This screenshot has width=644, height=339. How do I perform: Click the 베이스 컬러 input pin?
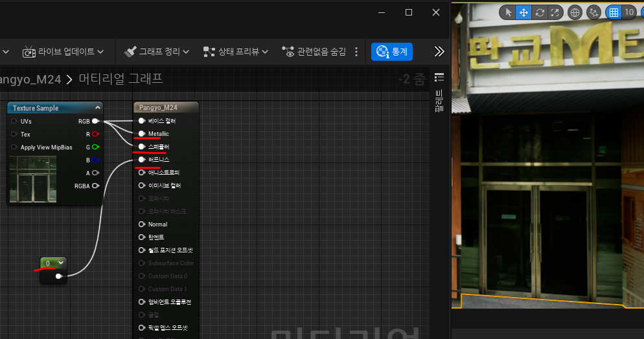click(142, 120)
